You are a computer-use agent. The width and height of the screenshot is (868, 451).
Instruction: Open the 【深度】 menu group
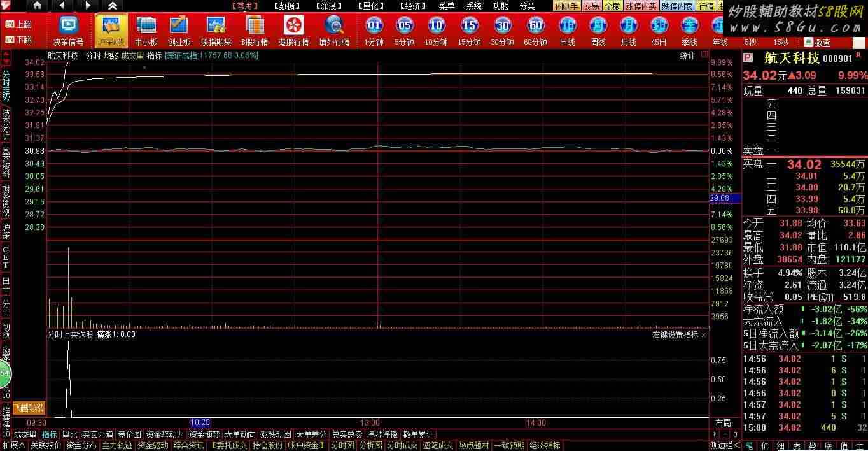tap(328, 6)
